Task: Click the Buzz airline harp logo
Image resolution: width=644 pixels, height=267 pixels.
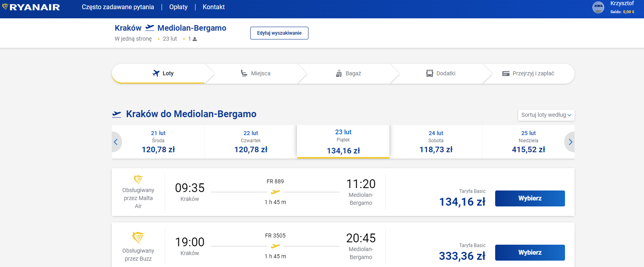Action: tap(138, 238)
